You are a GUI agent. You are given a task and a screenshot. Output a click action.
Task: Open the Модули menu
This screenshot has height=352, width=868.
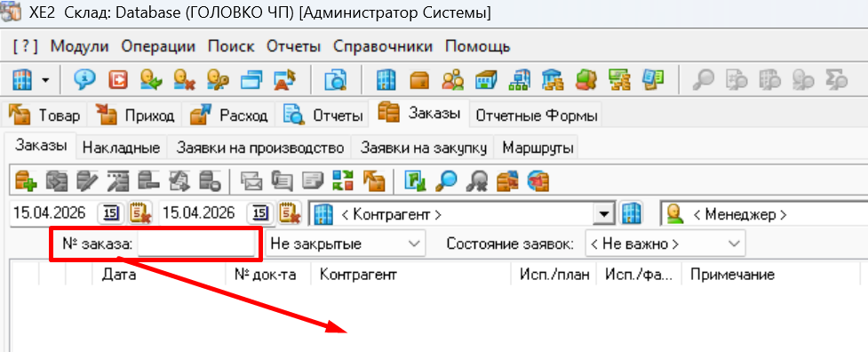(80, 46)
